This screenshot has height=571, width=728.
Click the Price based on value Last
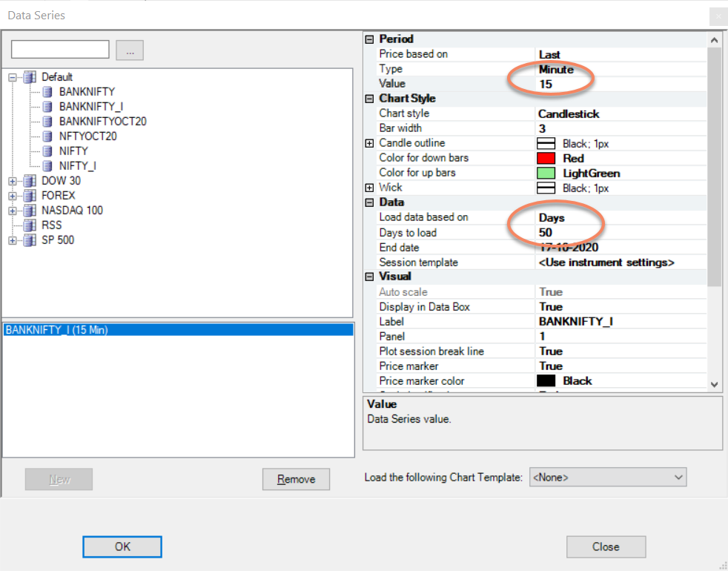(x=549, y=55)
